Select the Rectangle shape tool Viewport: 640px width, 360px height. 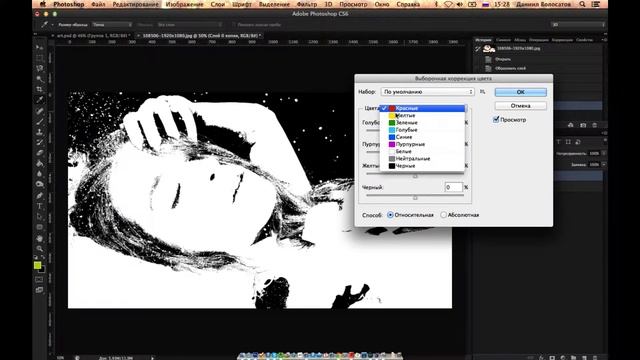(40, 227)
